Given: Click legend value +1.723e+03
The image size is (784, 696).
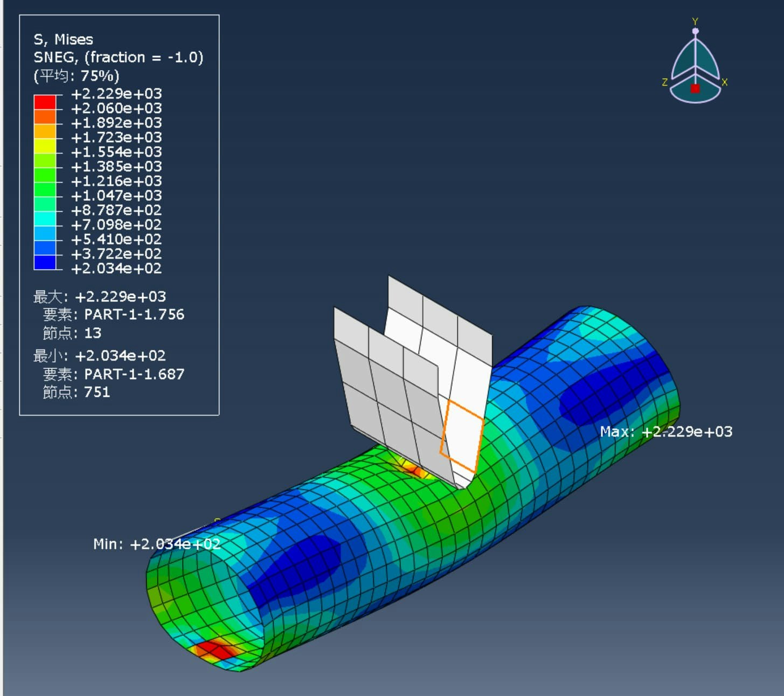Looking at the screenshot, I should pyautogui.click(x=116, y=137).
